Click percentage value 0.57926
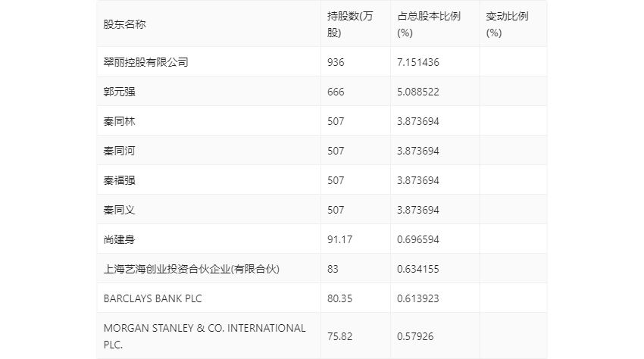This screenshot has height=359, width=644. pos(415,336)
